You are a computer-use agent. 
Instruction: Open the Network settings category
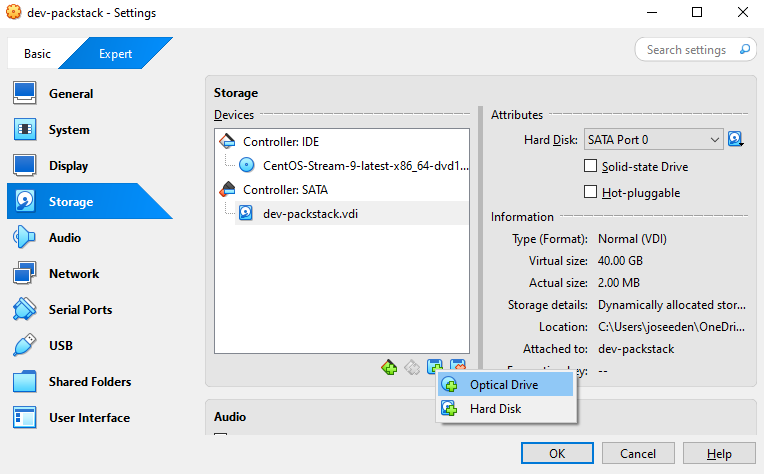(x=74, y=274)
